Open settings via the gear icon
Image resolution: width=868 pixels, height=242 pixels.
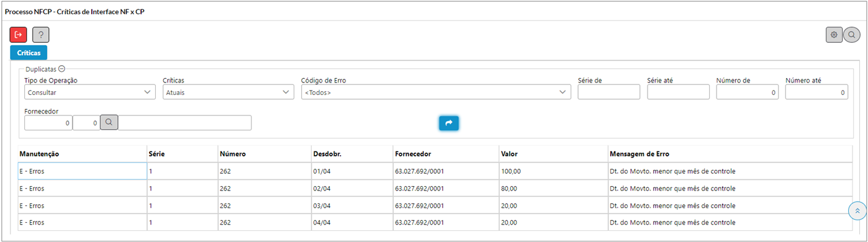pos(834,35)
